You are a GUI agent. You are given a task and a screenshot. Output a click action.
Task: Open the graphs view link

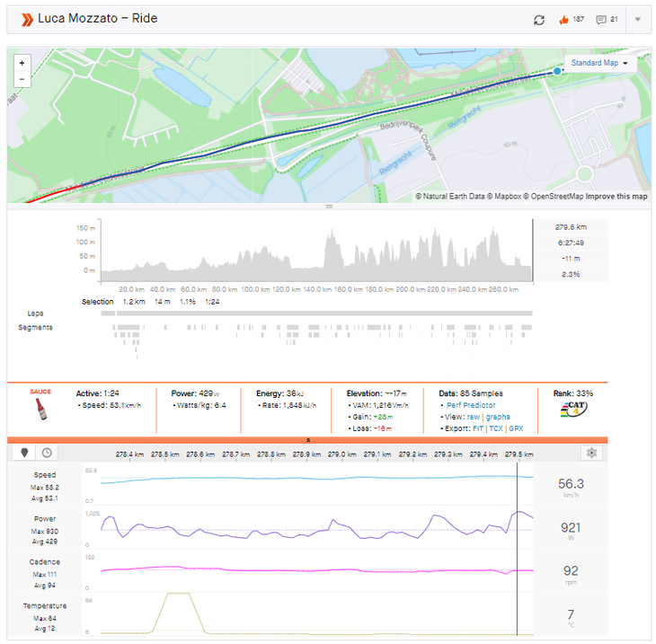pyautogui.click(x=498, y=417)
